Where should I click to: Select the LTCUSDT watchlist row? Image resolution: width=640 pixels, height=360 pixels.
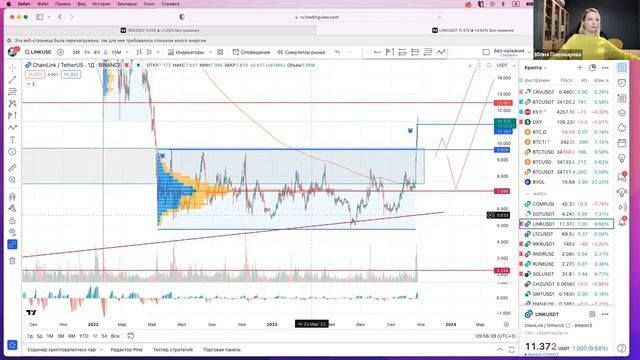(x=567, y=234)
